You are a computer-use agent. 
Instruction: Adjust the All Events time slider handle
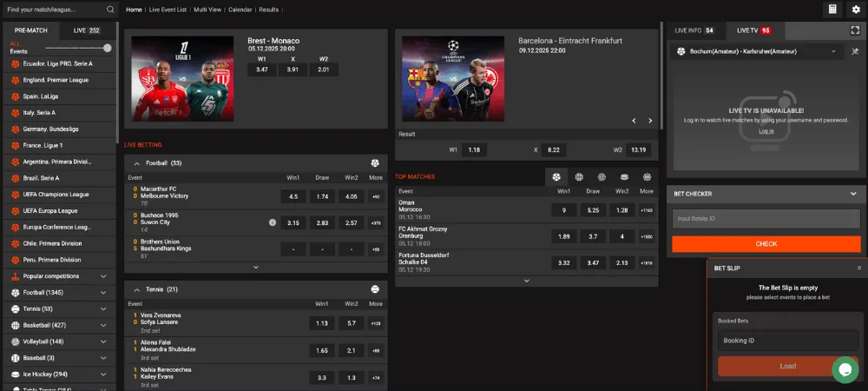point(107,48)
